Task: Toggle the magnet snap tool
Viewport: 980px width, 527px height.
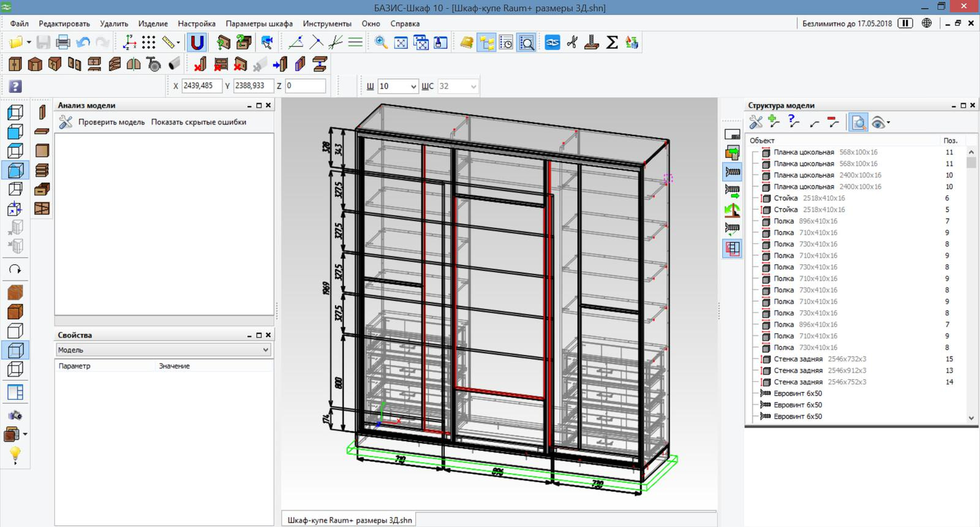Action: click(x=197, y=43)
